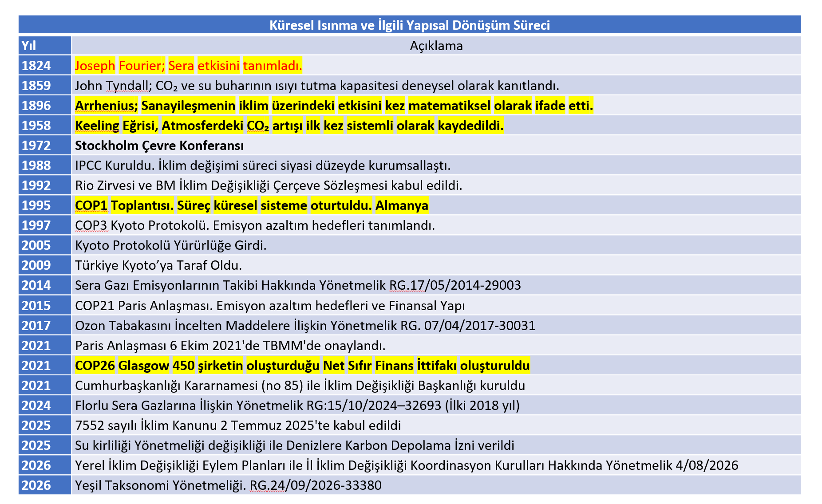Click 'Kyoto Protokolü Yürürlüğe Girdi.' text
The width and height of the screenshot is (822, 504).
(x=170, y=245)
